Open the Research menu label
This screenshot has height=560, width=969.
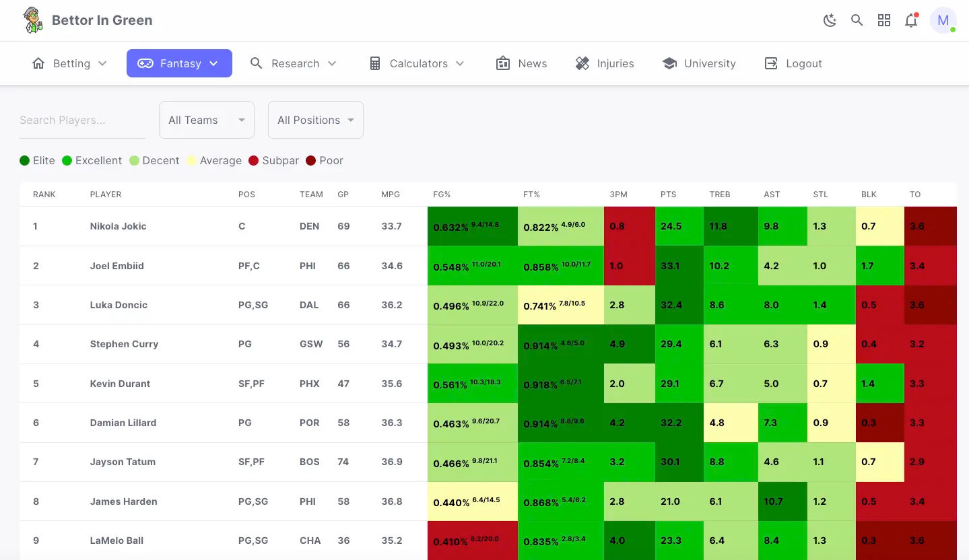click(296, 63)
